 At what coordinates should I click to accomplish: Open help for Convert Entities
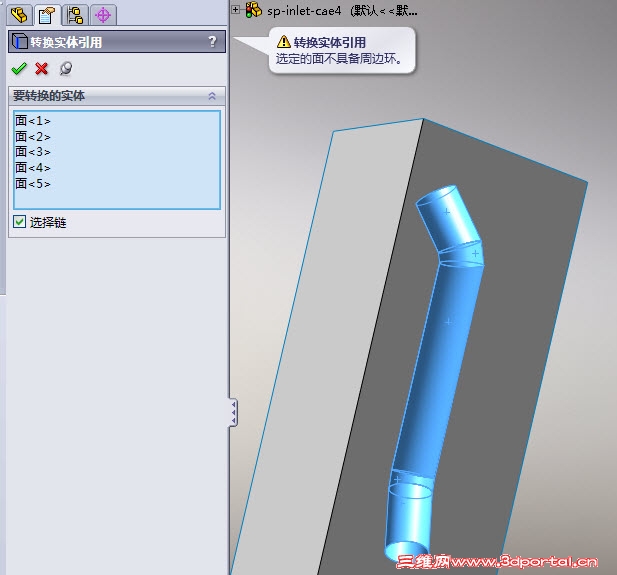coord(212,41)
